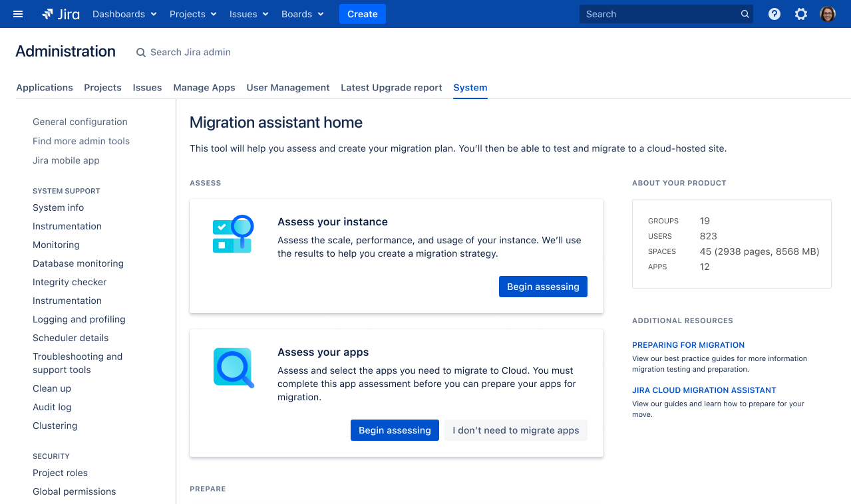Click the Assess your instance illustration

(233, 234)
